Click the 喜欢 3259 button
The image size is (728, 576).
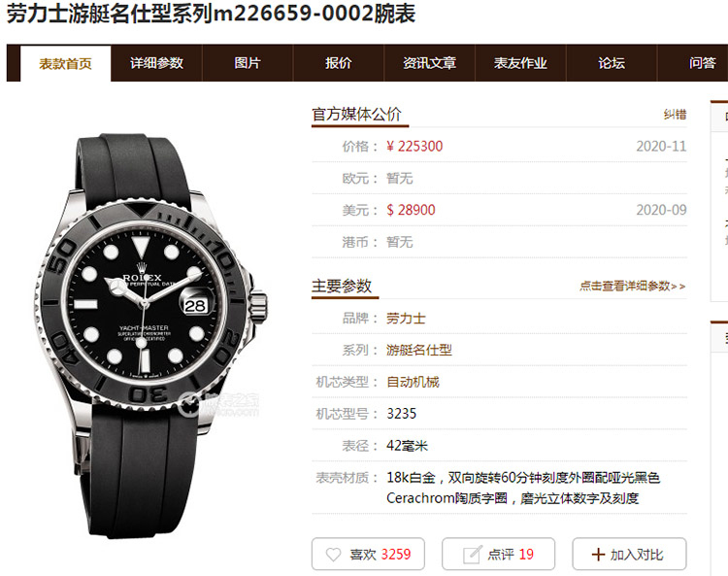coord(368,554)
